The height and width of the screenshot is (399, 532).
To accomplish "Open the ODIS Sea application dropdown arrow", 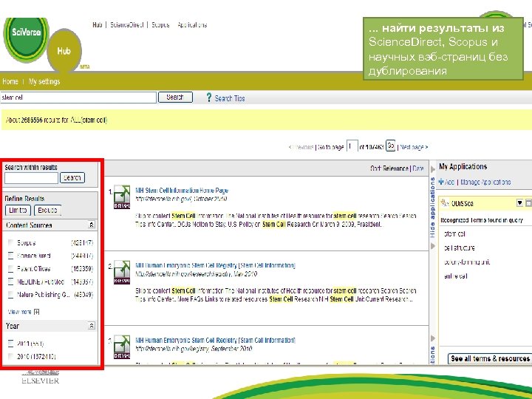I will coord(519,203).
